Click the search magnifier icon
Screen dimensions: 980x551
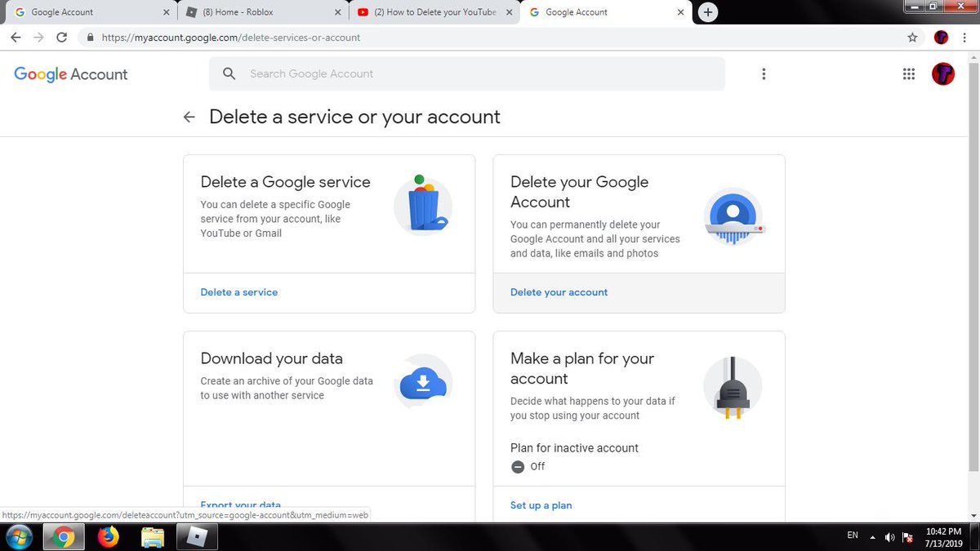(x=229, y=73)
